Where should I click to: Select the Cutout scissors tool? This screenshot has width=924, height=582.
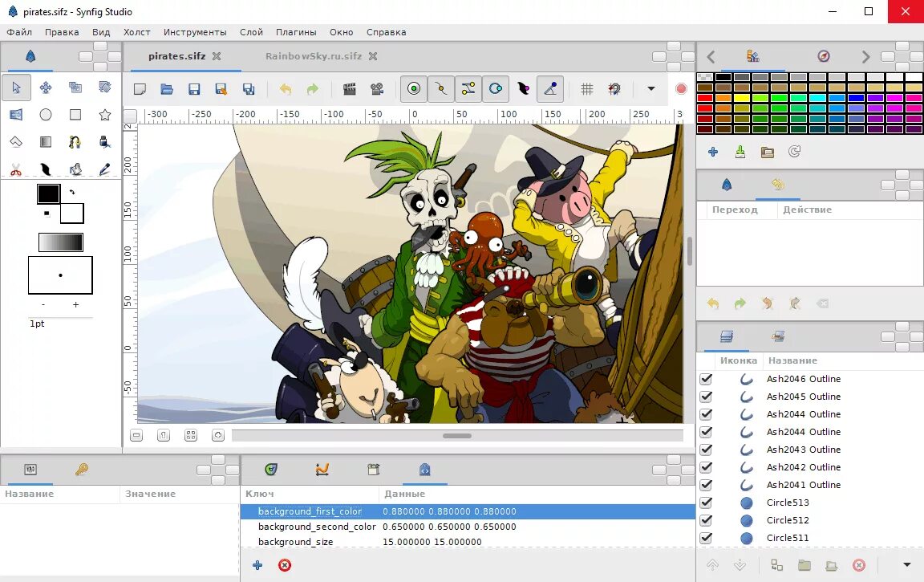coord(17,169)
